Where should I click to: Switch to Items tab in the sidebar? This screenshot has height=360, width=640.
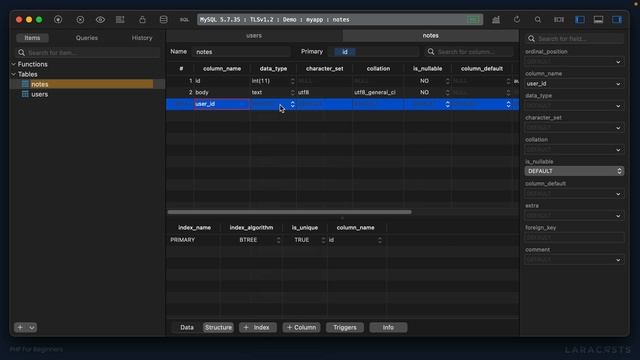click(32, 38)
